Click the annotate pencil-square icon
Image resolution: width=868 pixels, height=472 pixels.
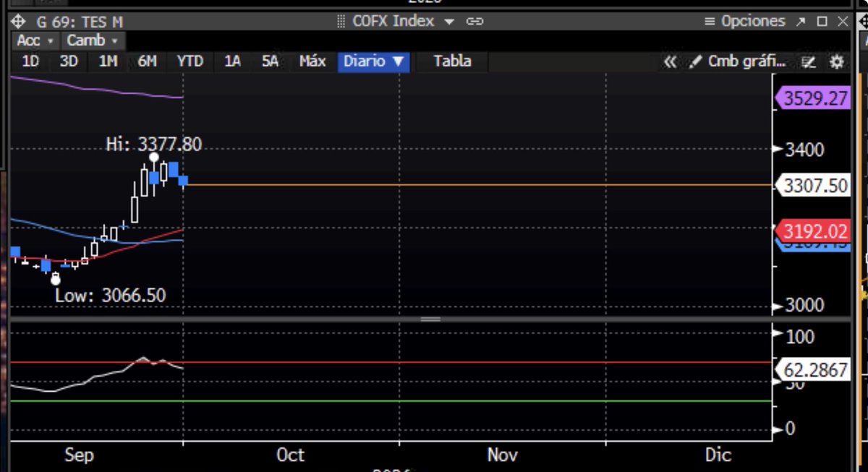(x=809, y=62)
